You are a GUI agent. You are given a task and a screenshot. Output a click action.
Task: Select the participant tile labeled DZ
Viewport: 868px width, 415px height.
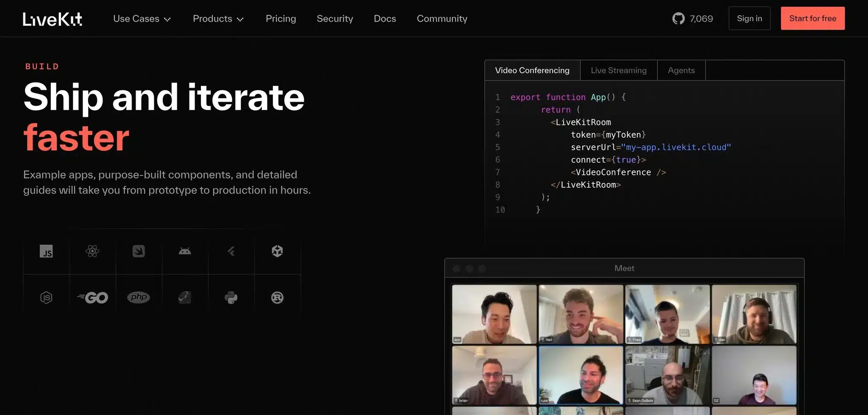coord(754,375)
